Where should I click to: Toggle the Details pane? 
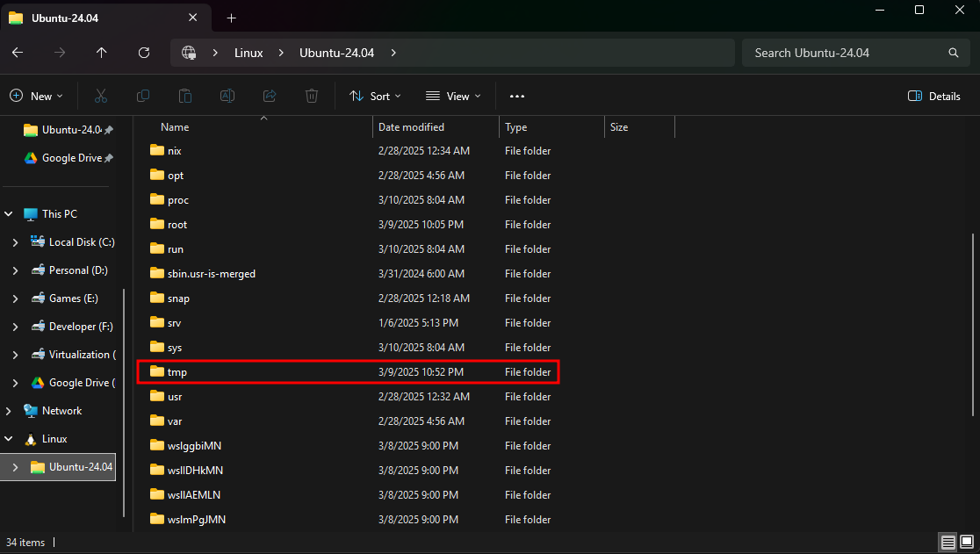(x=933, y=97)
